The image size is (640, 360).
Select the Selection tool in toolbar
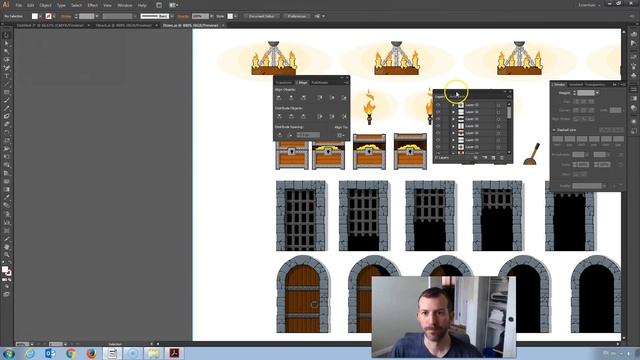(6, 36)
